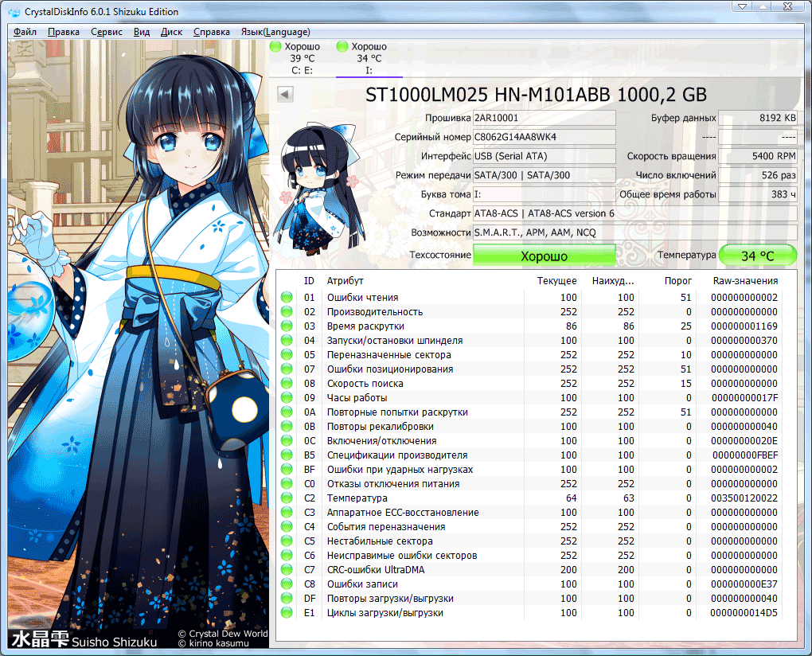Open the Язык(Language) menu

coord(275,32)
